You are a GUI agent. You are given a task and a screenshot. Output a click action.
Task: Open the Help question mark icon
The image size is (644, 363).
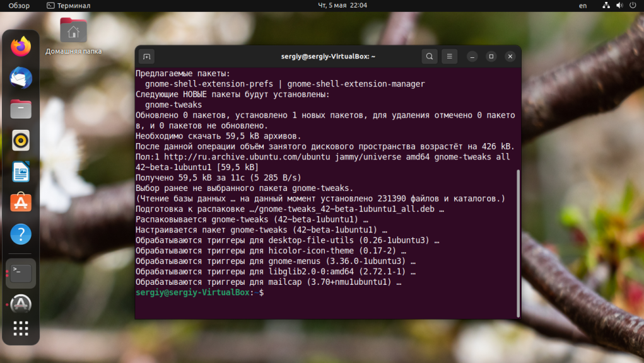tap(21, 234)
